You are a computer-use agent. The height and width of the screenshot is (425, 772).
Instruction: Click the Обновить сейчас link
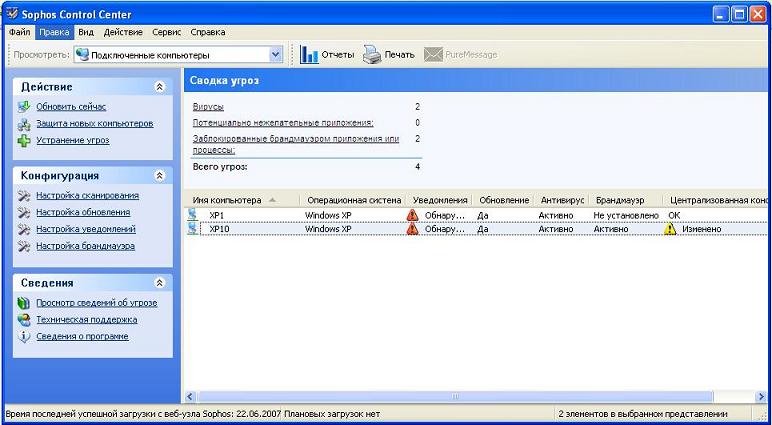tap(71, 107)
